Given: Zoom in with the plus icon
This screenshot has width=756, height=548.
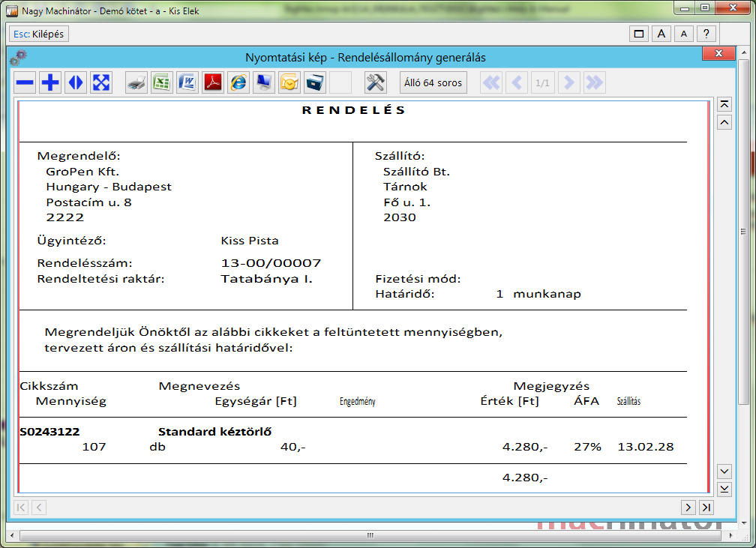Looking at the screenshot, I should point(50,82).
